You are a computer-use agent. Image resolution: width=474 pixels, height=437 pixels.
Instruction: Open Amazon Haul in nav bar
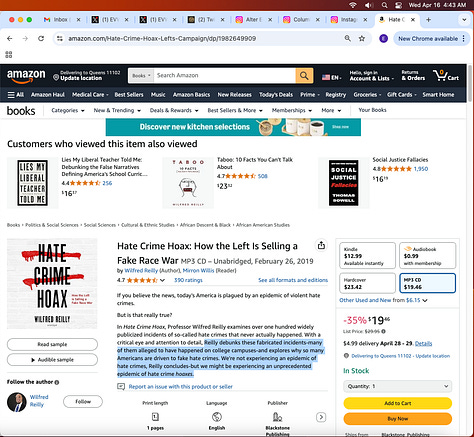tap(48, 95)
